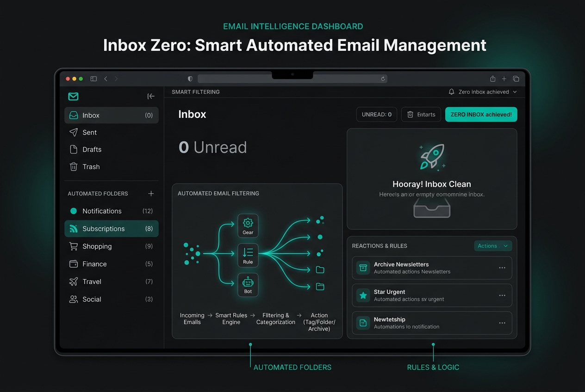Viewport: 585px width, 392px height.
Task: Click the Trash bin sidebar icon
Action: pos(73,167)
